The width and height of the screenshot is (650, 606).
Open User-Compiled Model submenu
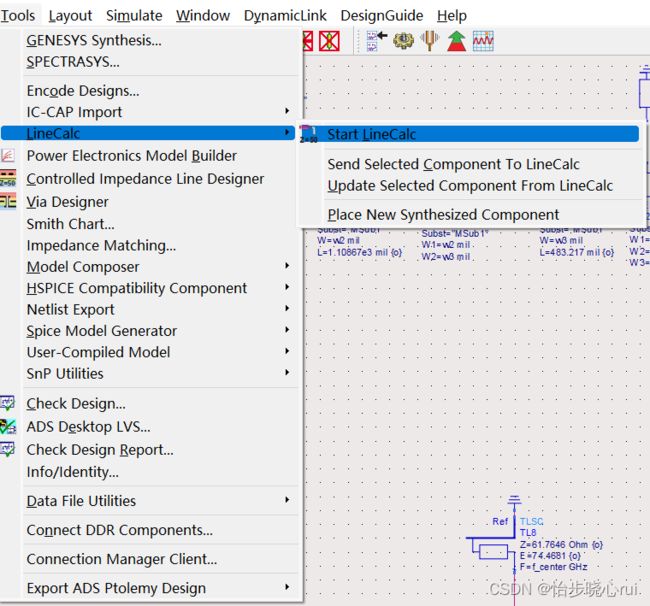pos(98,352)
